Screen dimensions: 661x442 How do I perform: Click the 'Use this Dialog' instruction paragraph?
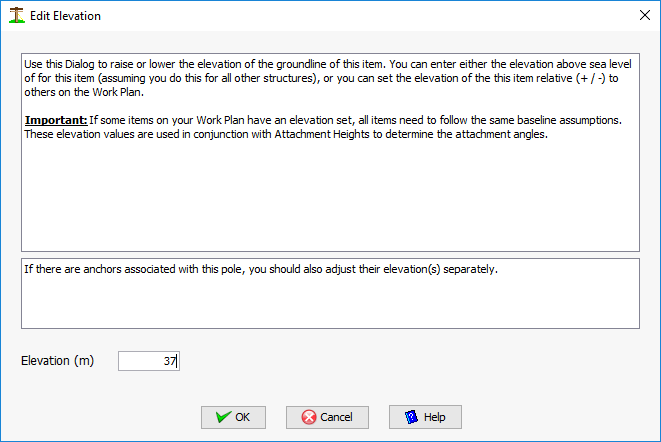pos(328,78)
